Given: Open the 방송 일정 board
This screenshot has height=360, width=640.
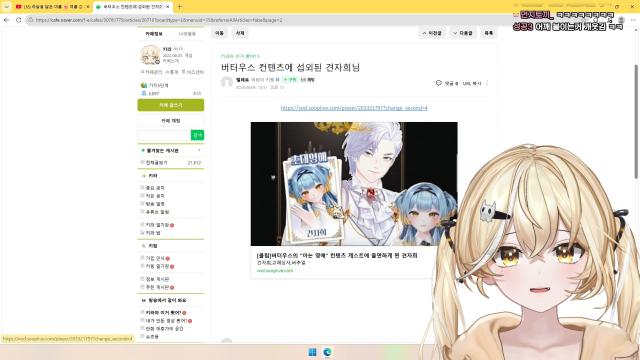Looking at the screenshot, I should pos(155,204).
